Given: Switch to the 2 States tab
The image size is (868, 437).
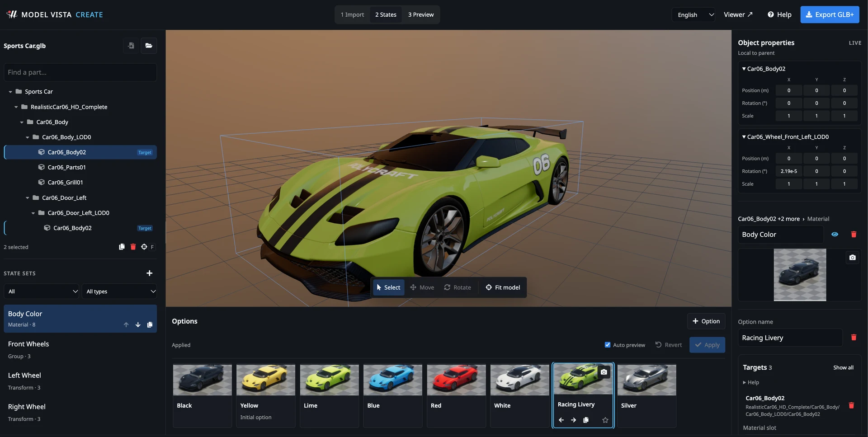Looking at the screenshot, I should pos(386,15).
